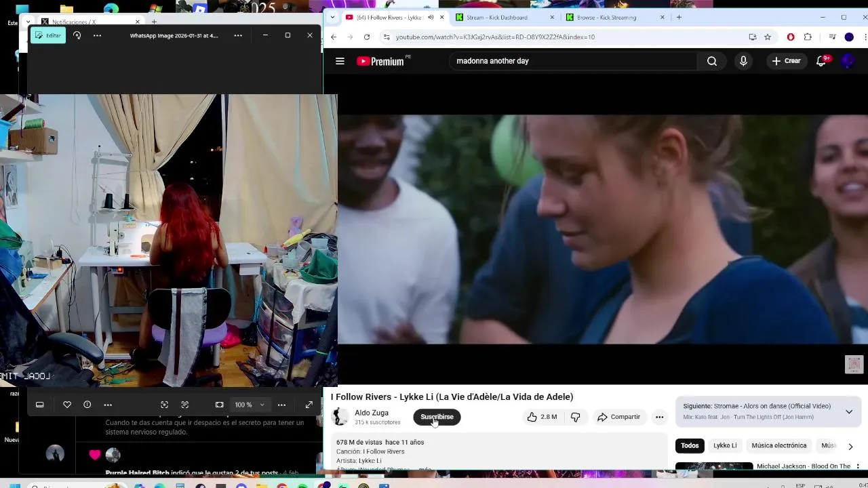Screen dimensions: 868x488
Task: Expand the Siguiente playlist panel chevron
Action: click(x=849, y=411)
